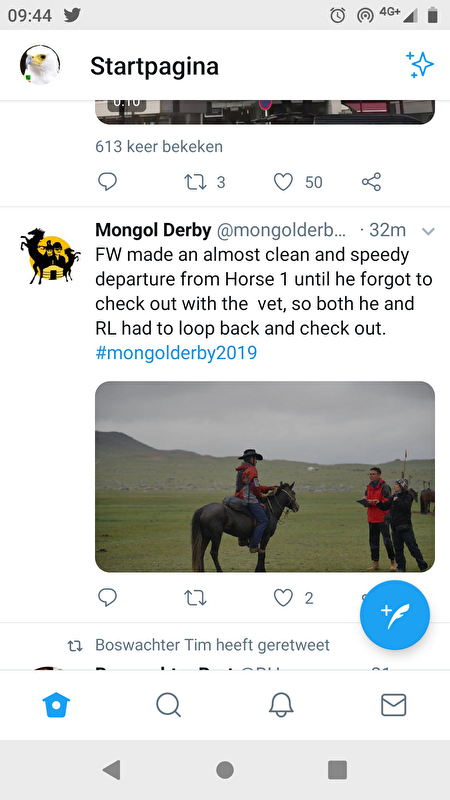Retweet the Mongol Derby tweet

click(194, 598)
